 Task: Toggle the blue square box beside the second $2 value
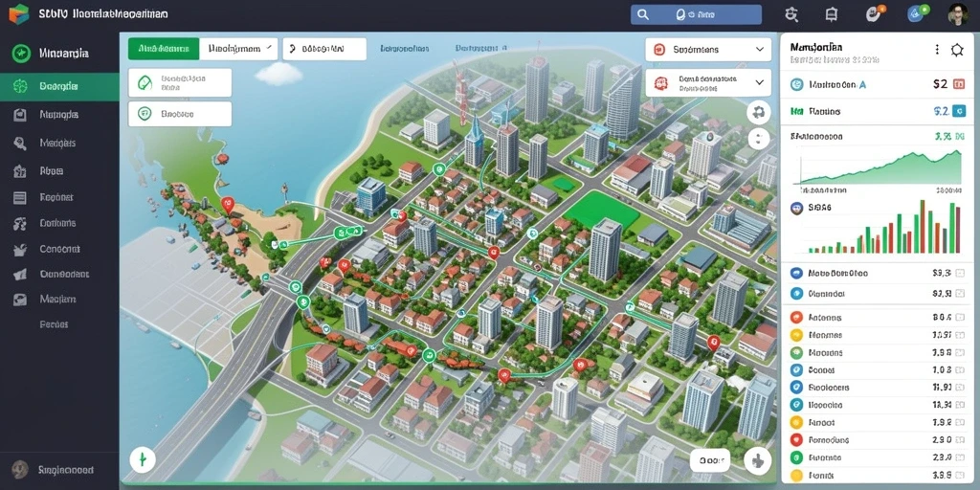pos(961,111)
